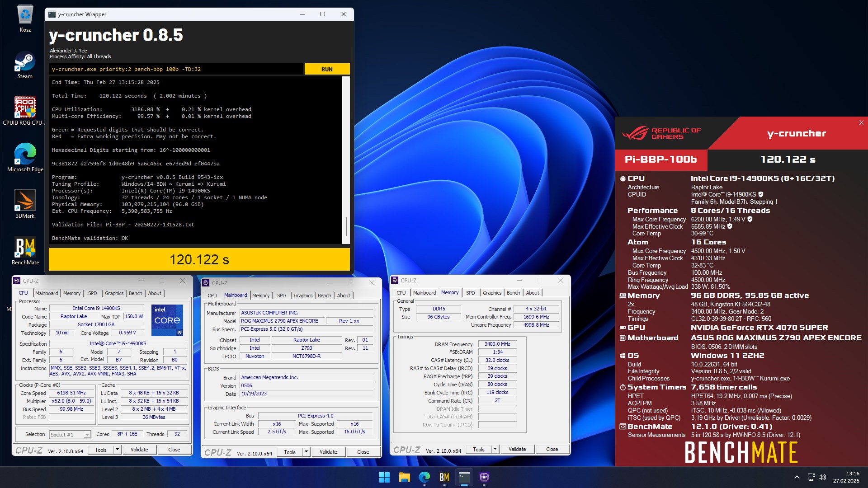Click Validate in CPU-Z CPU window

139,450
